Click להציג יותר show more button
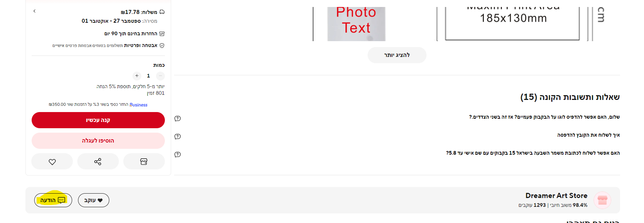The height and width of the screenshot is (223, 644). [397, 55]
